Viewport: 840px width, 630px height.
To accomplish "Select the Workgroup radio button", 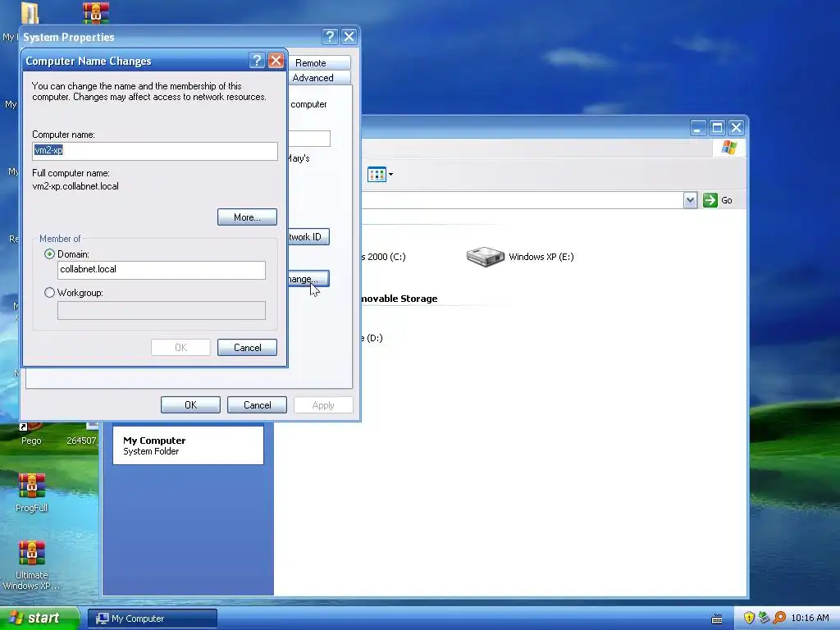I will 49,293.
